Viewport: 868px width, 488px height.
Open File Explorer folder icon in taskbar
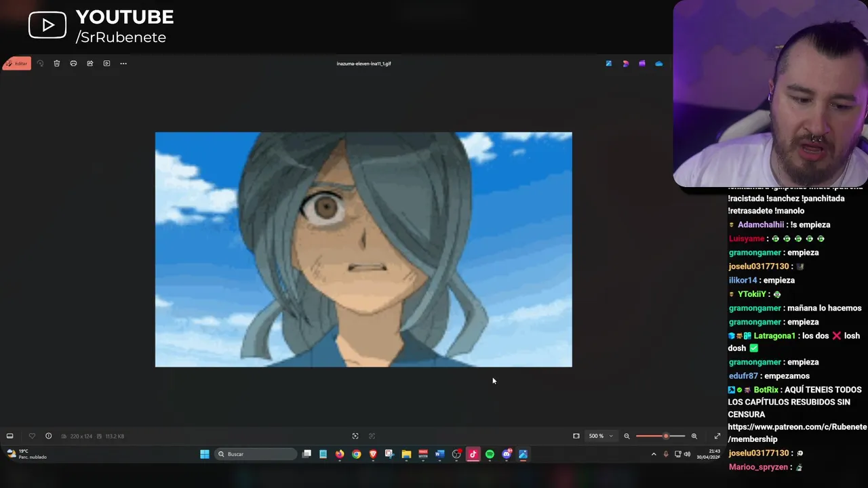tap(406, 454)
